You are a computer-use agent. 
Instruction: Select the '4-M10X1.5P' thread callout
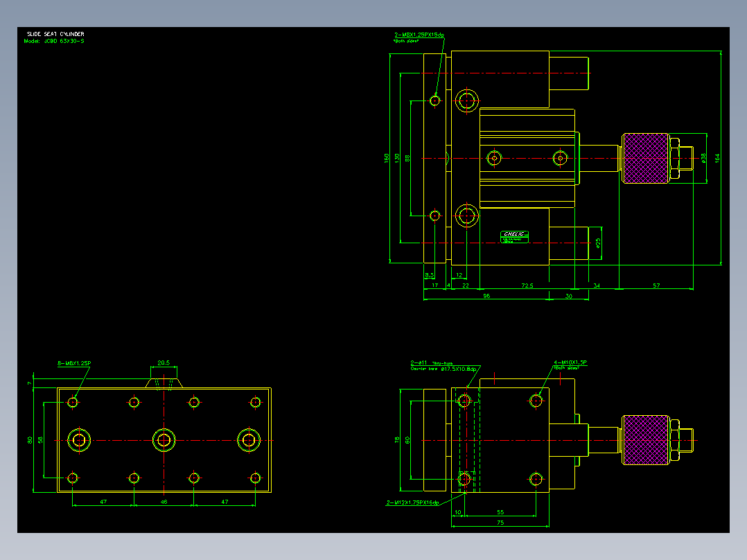pos(570,362)
